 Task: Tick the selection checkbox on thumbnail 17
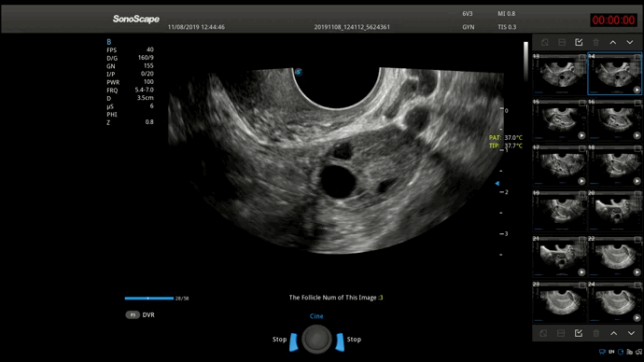click(x=582, y=148)
